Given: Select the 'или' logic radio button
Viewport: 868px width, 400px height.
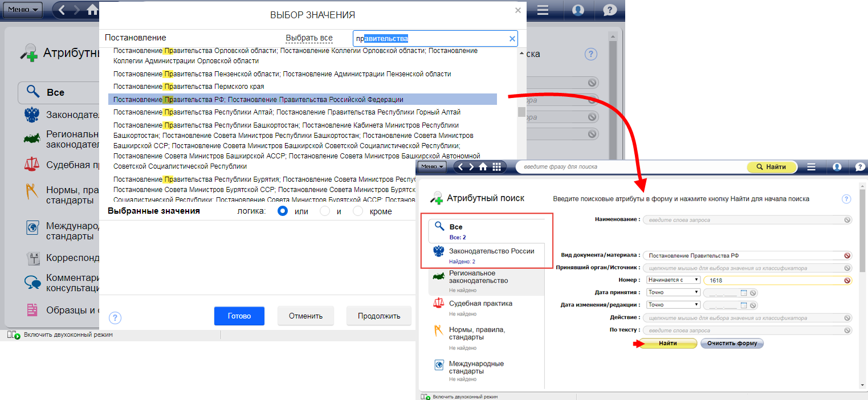Looking at the screenshot, I should 282,211.
